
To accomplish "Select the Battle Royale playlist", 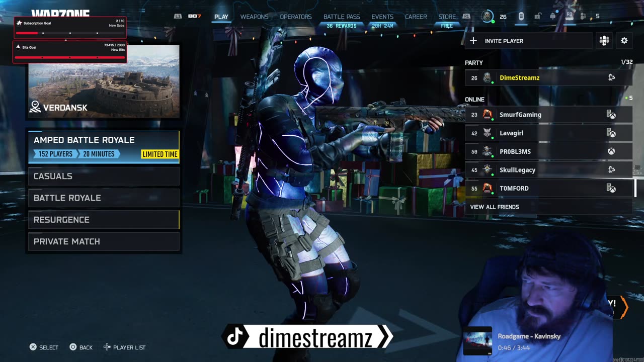I will 104,198.
